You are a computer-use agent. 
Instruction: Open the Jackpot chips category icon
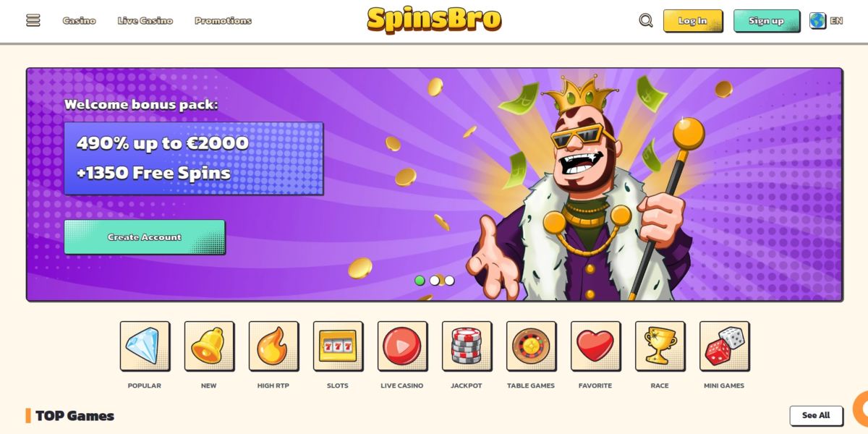click(467, 346)
